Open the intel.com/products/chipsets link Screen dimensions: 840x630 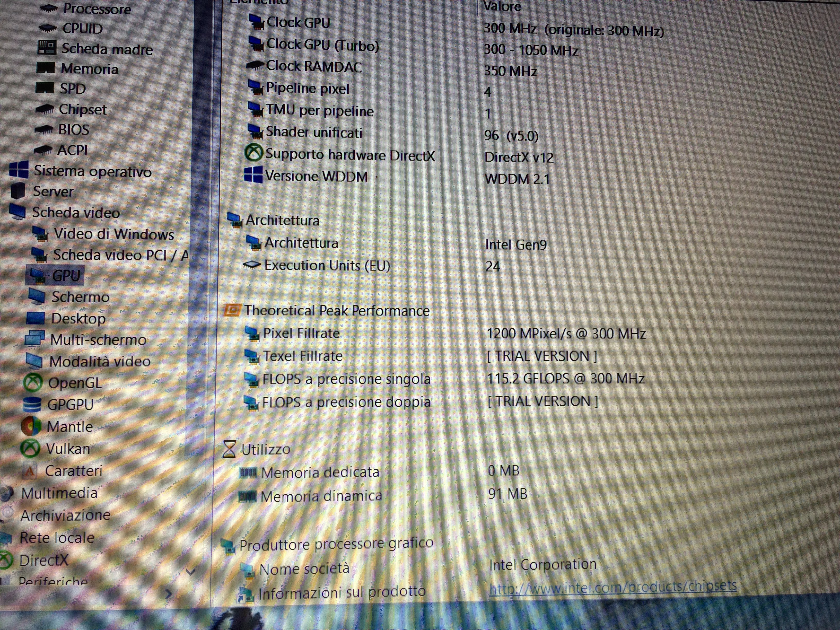(613, 587)
